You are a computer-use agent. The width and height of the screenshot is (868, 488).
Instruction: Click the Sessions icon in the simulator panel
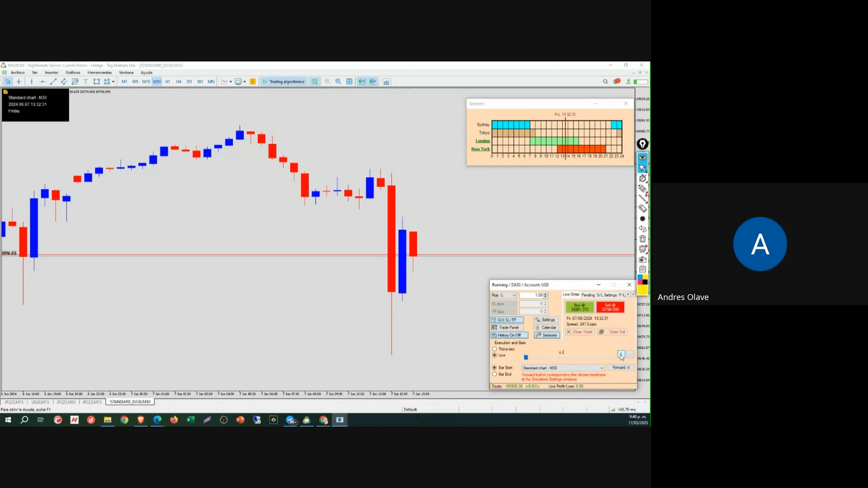pyautogui.click(x=547, y=335)
